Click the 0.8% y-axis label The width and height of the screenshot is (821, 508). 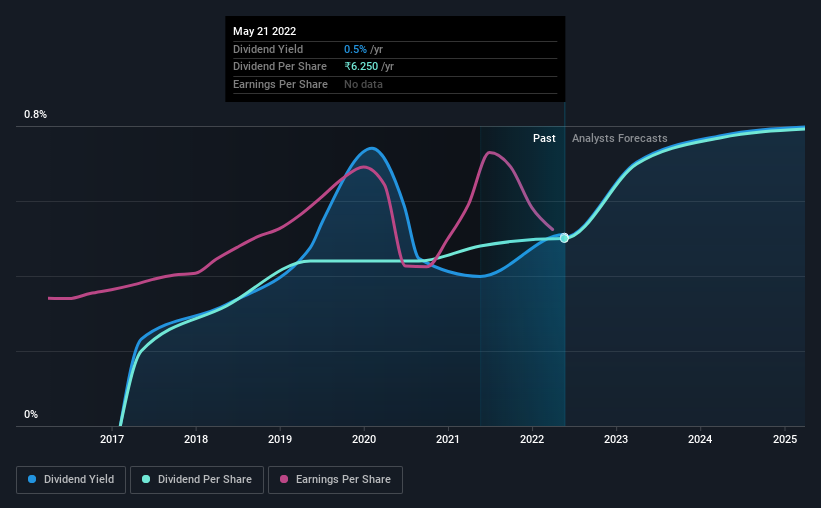[x=36, y=114]
